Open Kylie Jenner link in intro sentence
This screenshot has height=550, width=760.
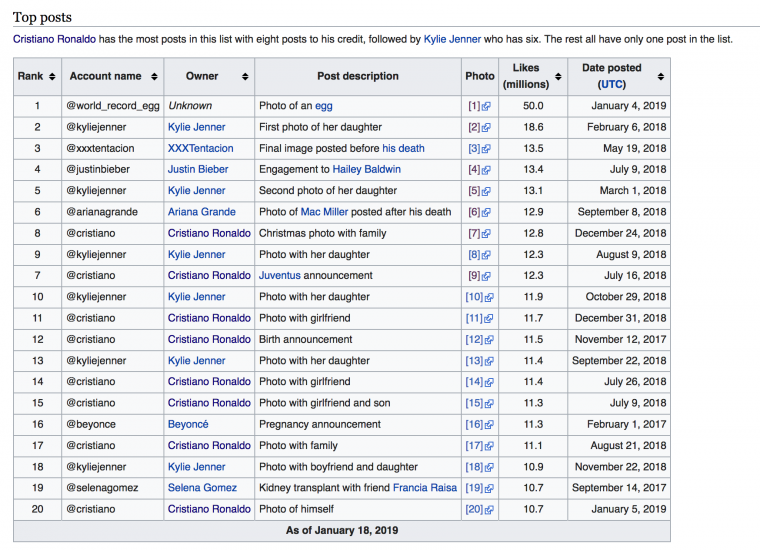point(452,39)
